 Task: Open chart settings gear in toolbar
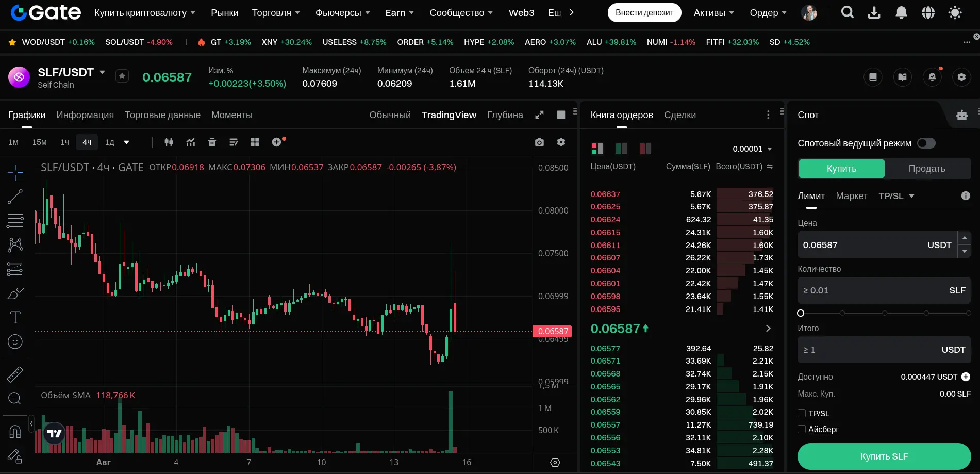pos(561,142)
